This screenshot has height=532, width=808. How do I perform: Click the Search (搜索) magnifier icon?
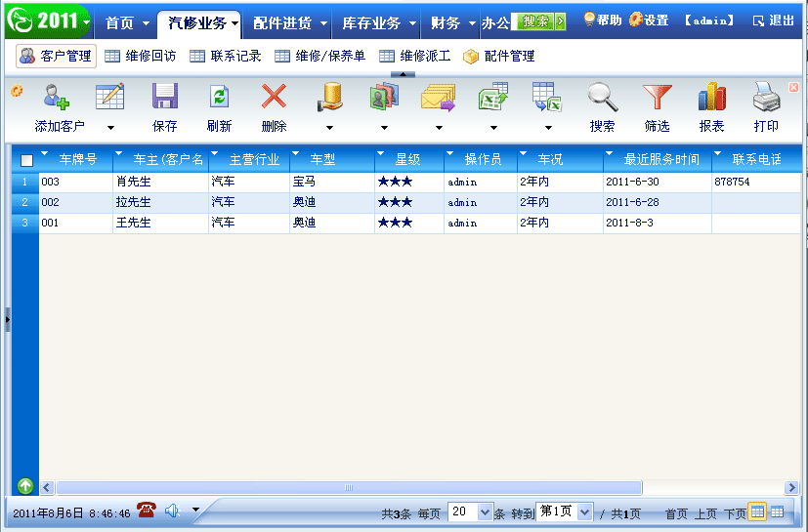click(x=603, y=97)
